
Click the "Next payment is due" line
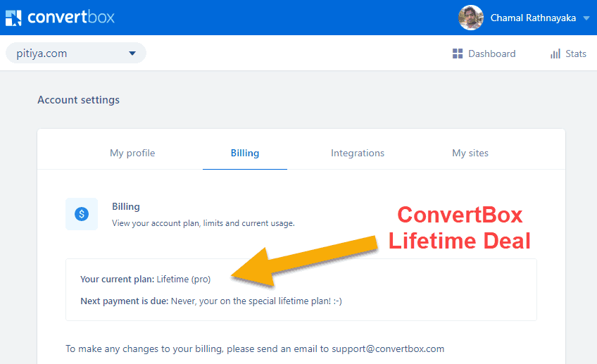[211, 301]
